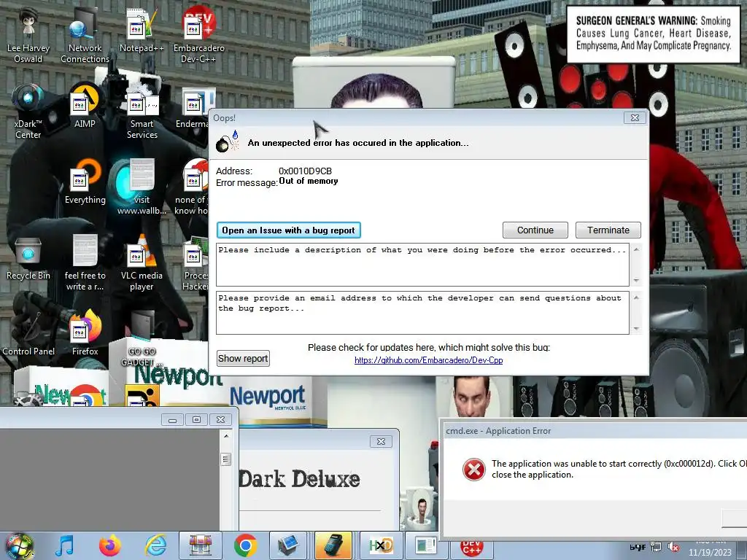Viewport: 747px width, 560px height.
Task: Click Continue in the Oops! dialog
Action: (535, 230)
